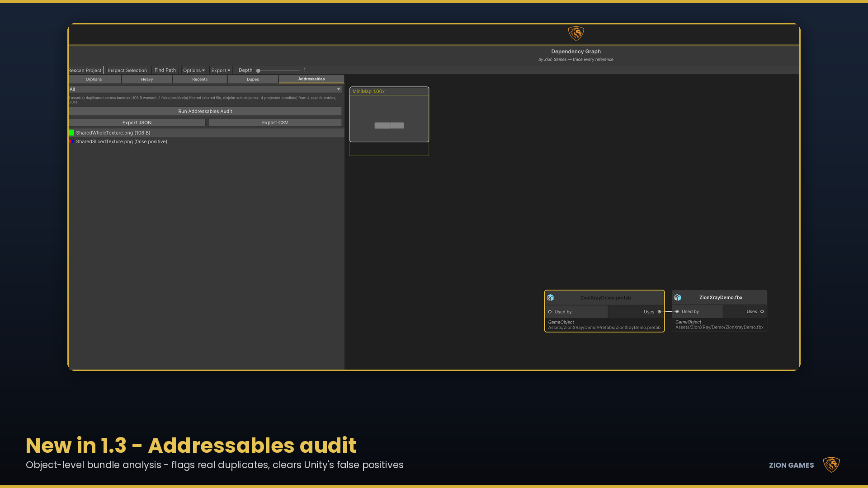The width and height of the screenshot is (868, 488).
Task: Click the MiniMap 1.00x title
Action: click(368, 91)
